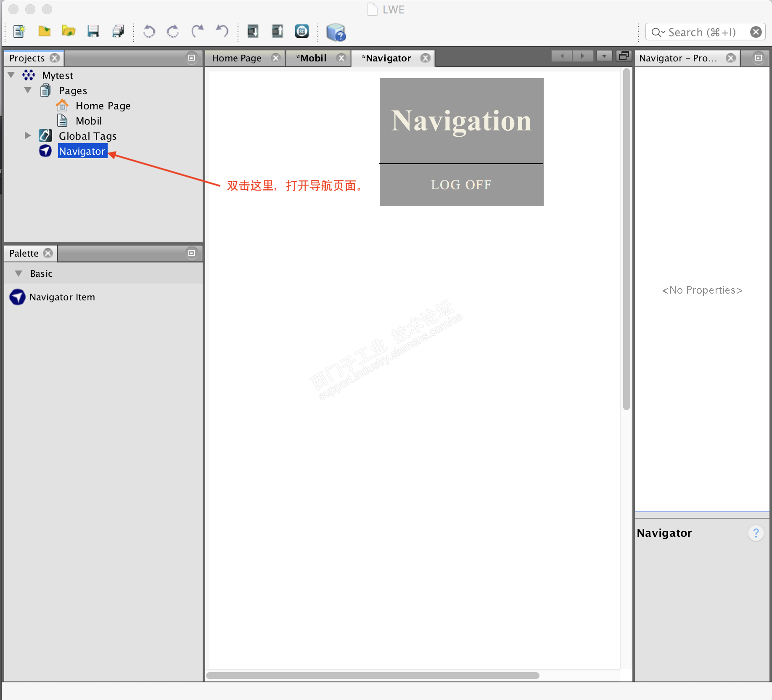This screenshot has width=772, height=700.
Task: Click the first dotted counterclockwise arrow icon
Action: pos(149,32)
